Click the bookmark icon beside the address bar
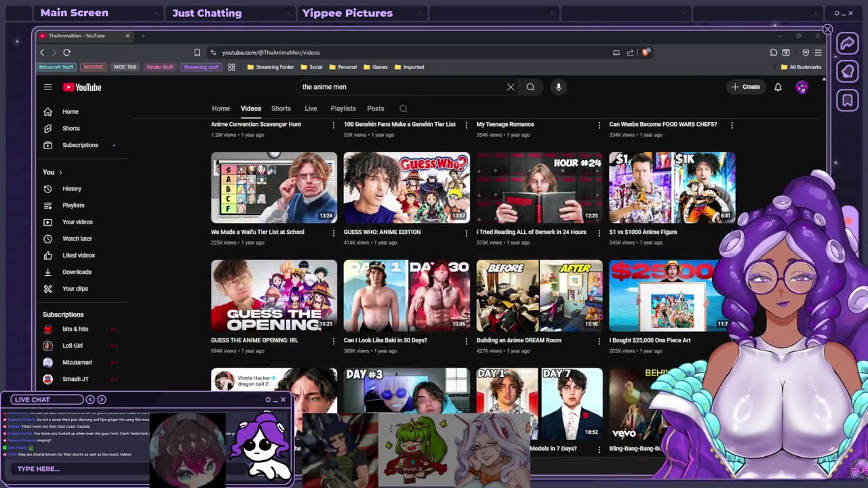This screenshot has width=868, height=488. [197, 52]
